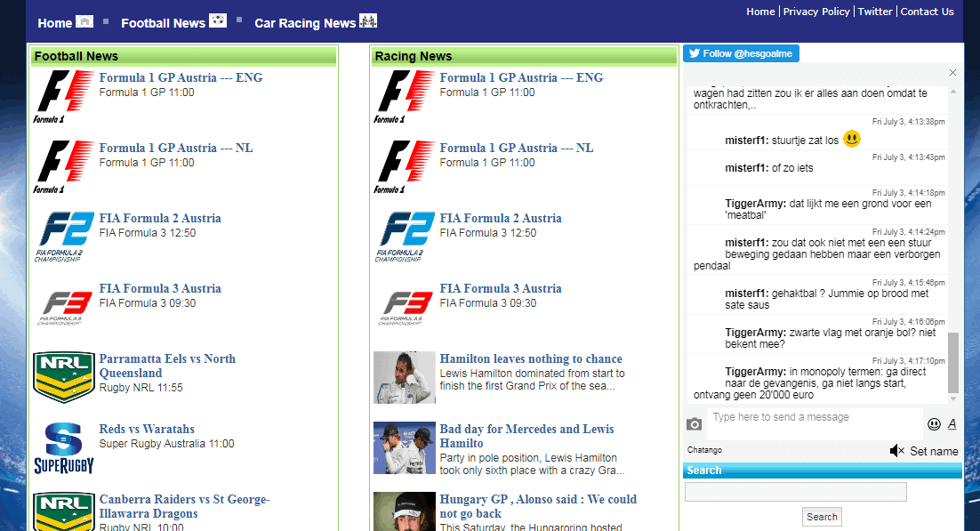
Task: Open the Privacy Policy link
Action: point(815,12)
